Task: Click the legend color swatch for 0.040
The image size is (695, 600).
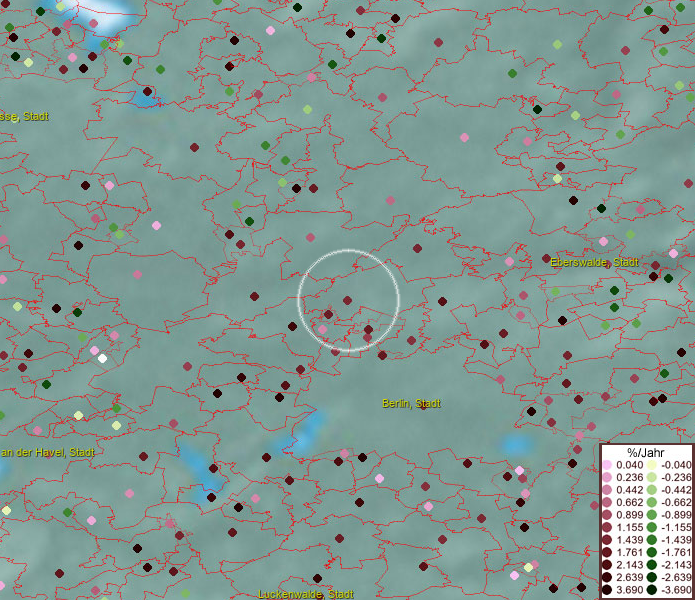Action: 607,465
